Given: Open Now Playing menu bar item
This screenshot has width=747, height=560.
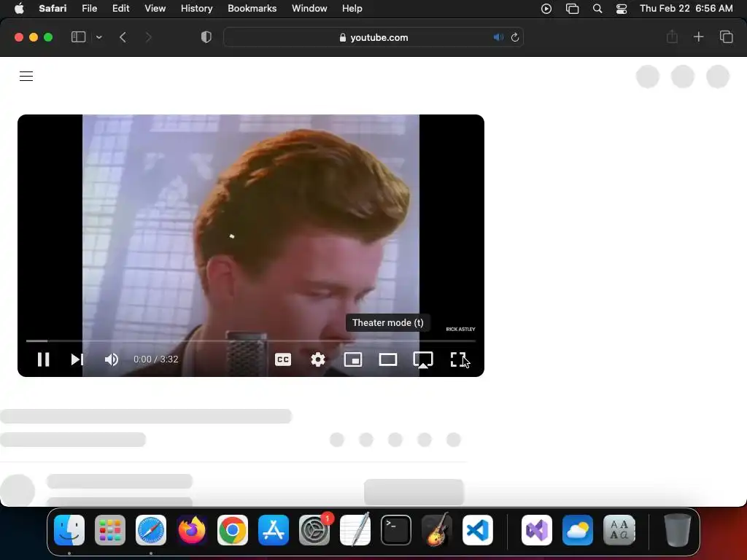Looking at the screenshot, I should point(546,9).
